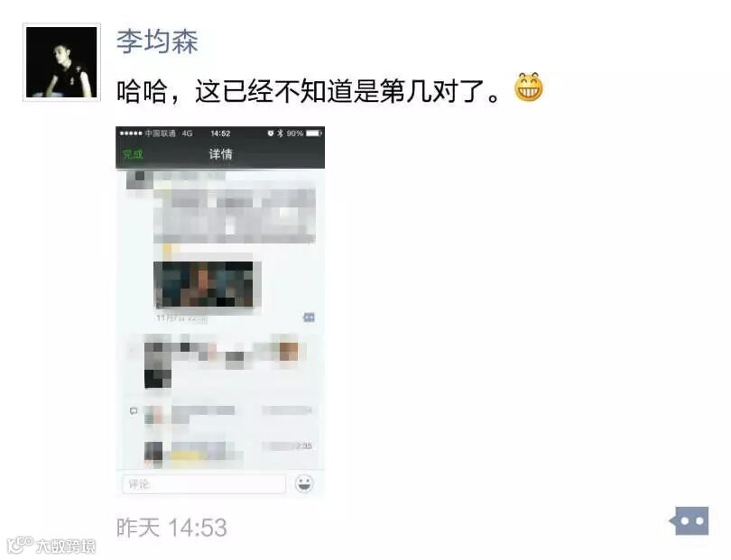
Task: Click the battery icon in the phone status bar
Action: (x=314, y=133)
